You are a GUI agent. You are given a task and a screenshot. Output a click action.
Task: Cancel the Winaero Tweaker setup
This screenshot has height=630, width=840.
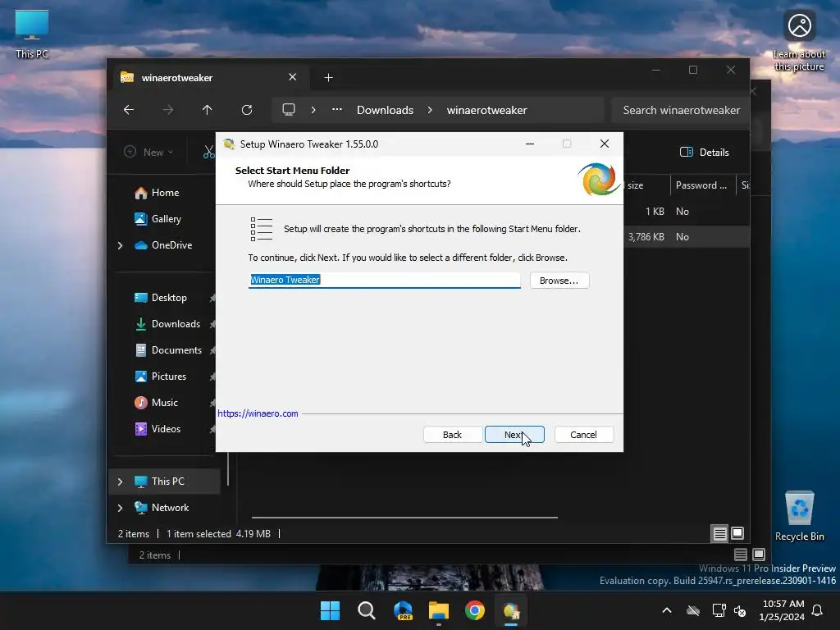point(583,435)
